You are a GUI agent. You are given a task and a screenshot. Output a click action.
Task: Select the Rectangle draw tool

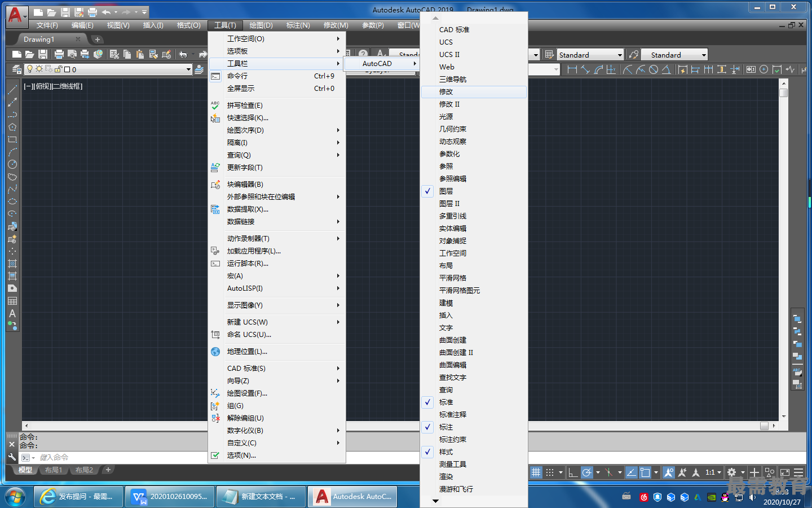12,139
